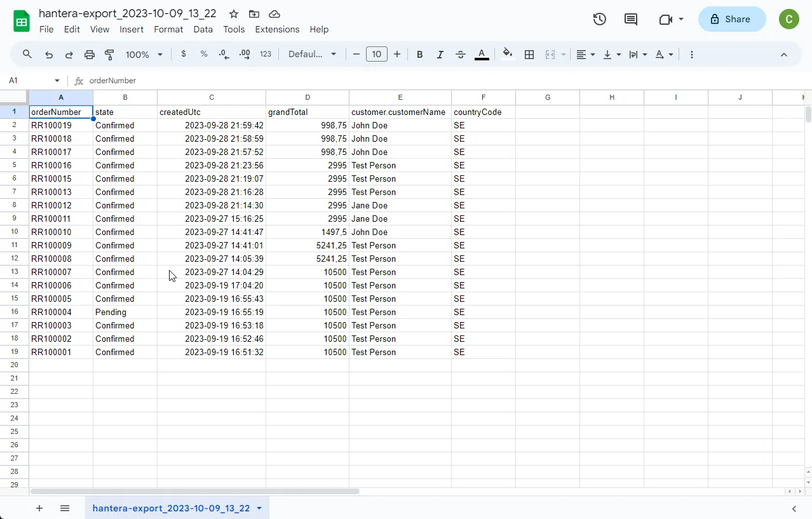Add a new sheet
This screenshot has width=812, height=519.
[39, 508]
